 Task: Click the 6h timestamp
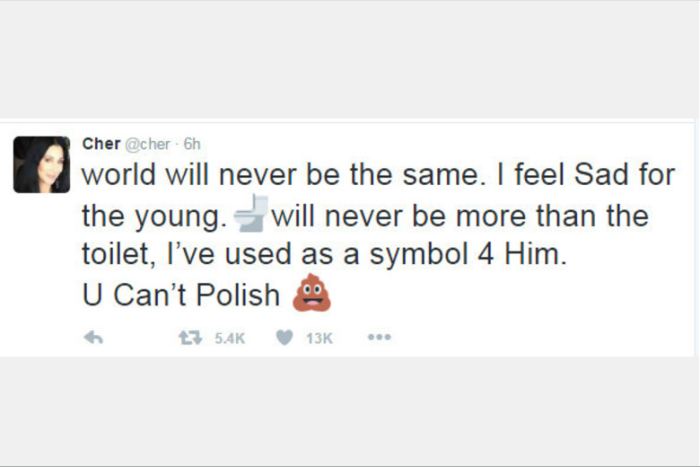(192, 143)
